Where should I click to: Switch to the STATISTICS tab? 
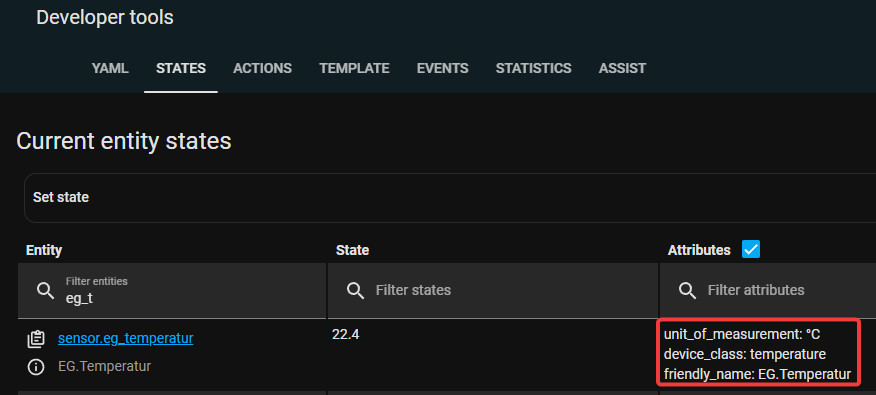tap(534, 68)
